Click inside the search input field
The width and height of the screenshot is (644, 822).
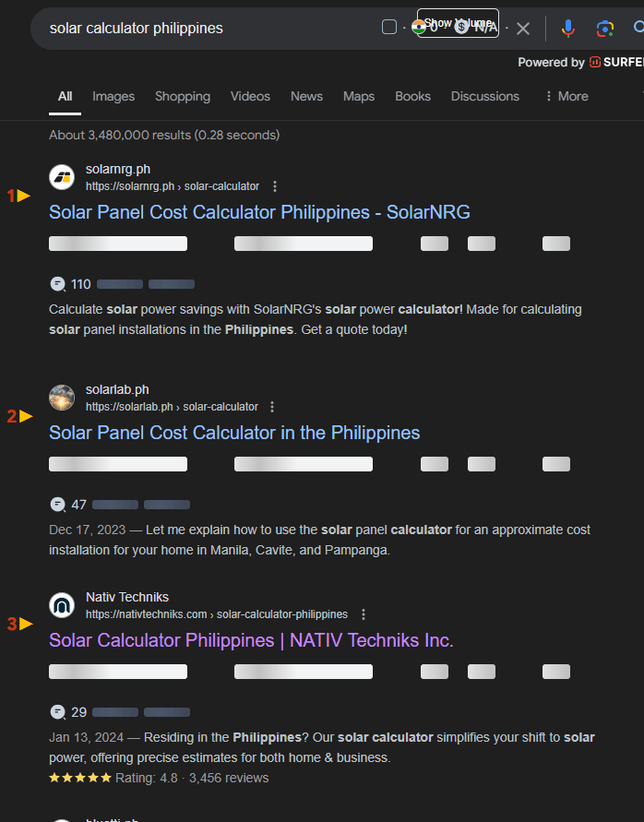pos(185,29)
